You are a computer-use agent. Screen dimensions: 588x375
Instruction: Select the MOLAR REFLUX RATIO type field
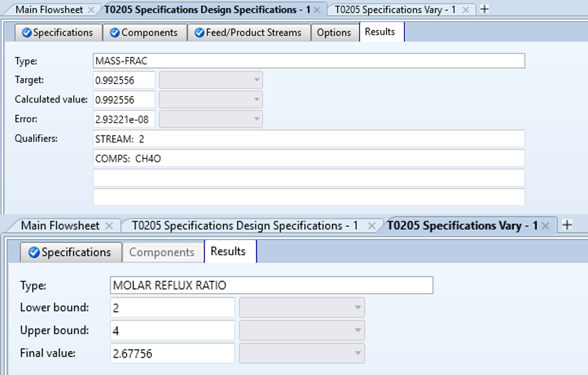coord(271,285)
